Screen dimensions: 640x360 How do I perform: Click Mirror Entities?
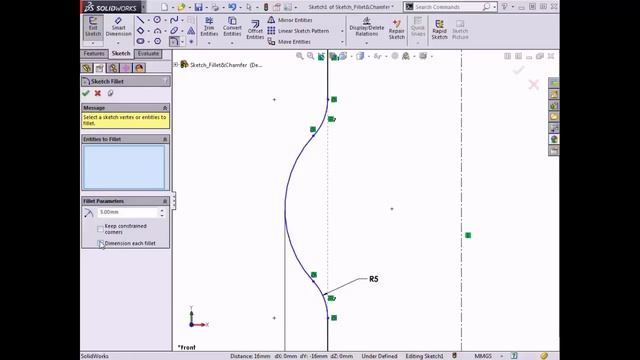pos(290,20)
